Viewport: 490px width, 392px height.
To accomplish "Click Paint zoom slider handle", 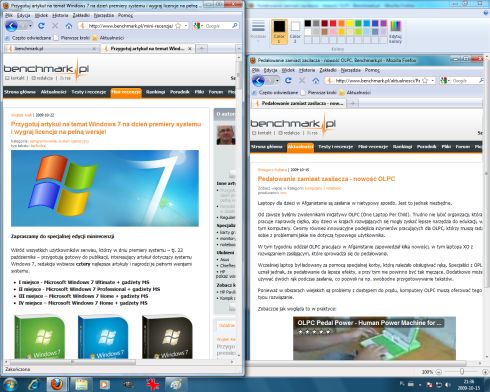I will coord(462,372).
